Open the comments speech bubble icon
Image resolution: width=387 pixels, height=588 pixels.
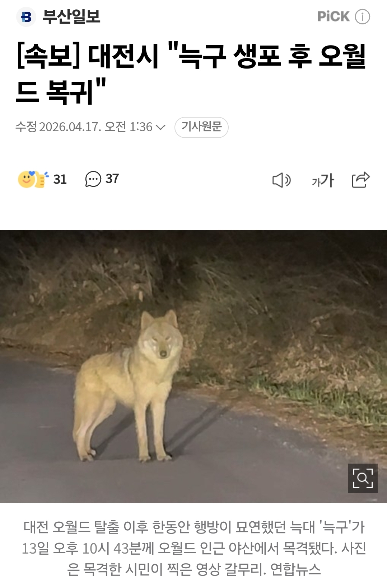coord(93,179)
